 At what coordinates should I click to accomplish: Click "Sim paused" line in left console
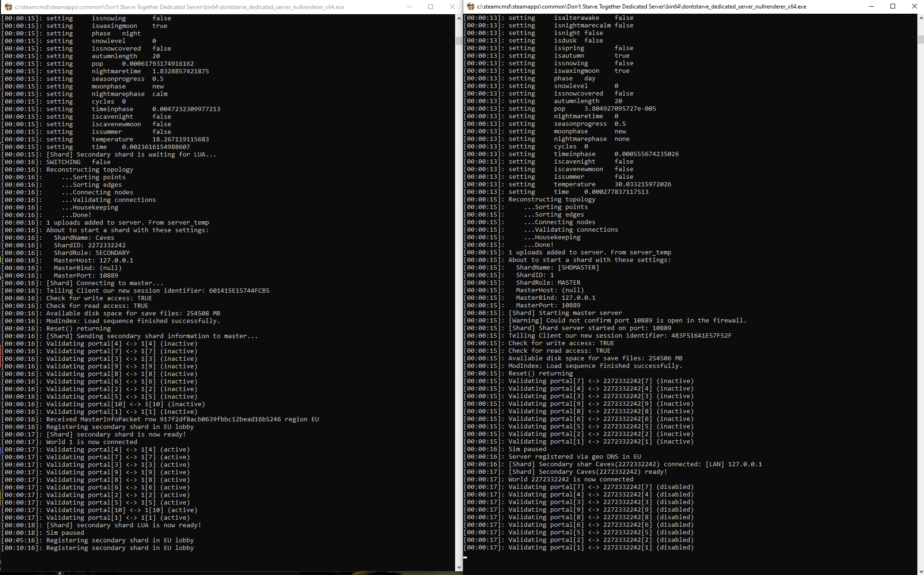click(65, 533)
